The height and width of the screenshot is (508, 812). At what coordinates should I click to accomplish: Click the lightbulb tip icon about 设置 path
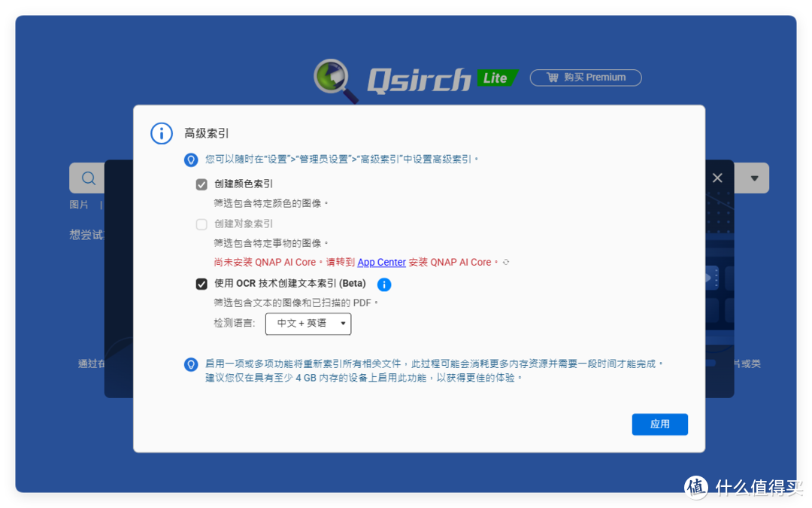click(191, 160)
